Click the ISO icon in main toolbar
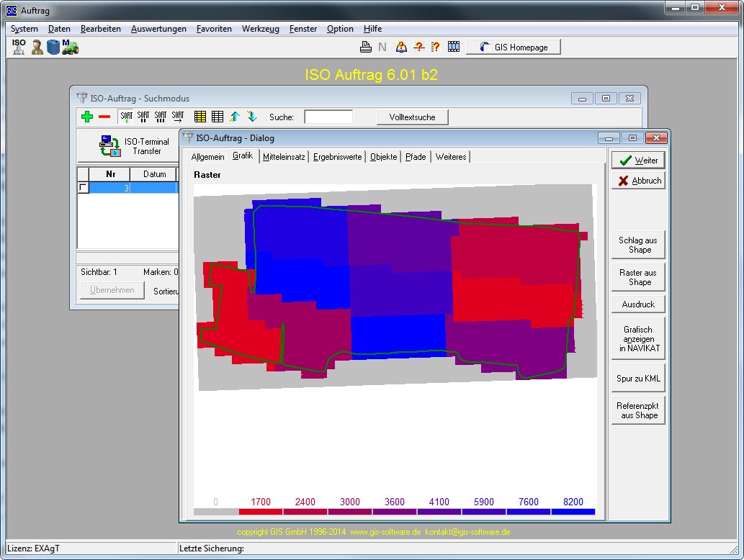The width and height of the screenshot is (744, 560). click(x=19, y=47)
